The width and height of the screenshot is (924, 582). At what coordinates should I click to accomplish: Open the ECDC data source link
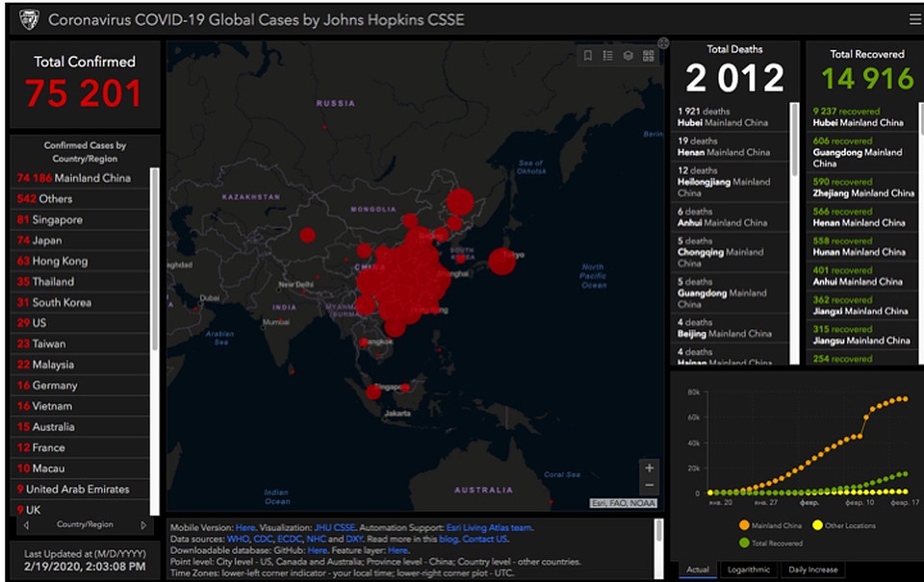(x=290, y=539)
